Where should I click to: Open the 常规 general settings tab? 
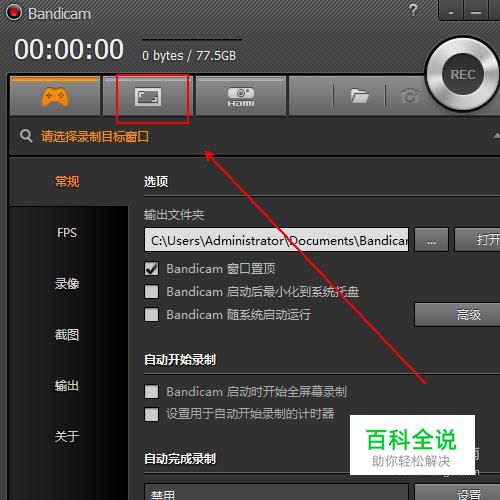click(67, 182)
